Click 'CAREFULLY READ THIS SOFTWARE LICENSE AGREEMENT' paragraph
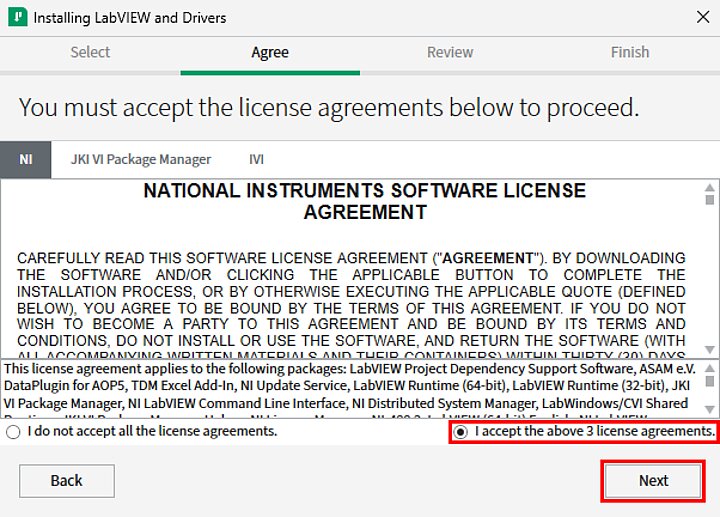Screen dimensions: 720x517 pos(351,306)
